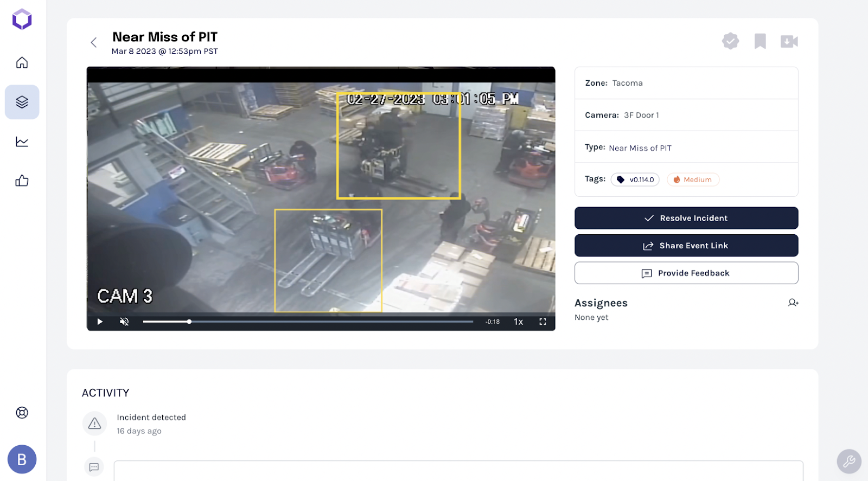
Task: Click the purple hexagon app logo
Action: pyautogui.click(x=22, y=20)
